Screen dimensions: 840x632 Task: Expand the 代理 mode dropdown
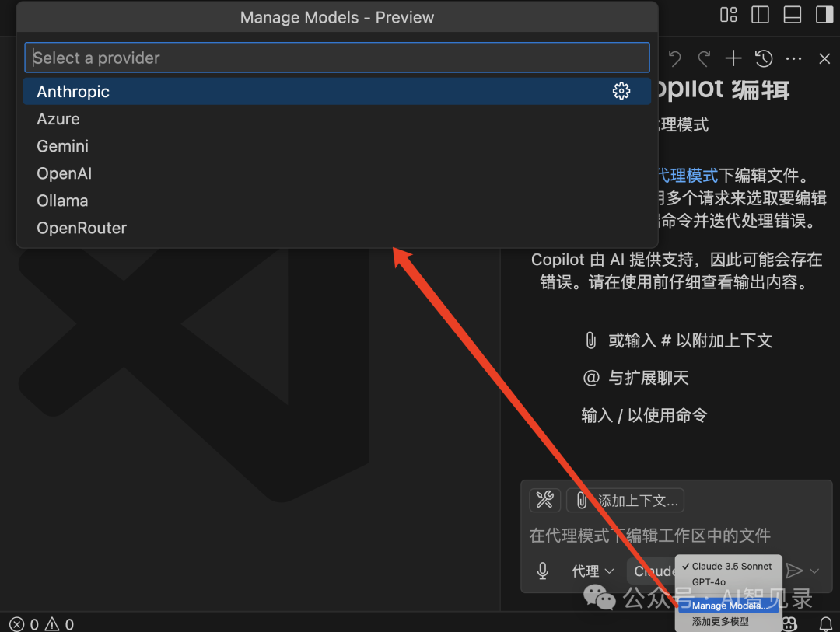pos(593,571)
